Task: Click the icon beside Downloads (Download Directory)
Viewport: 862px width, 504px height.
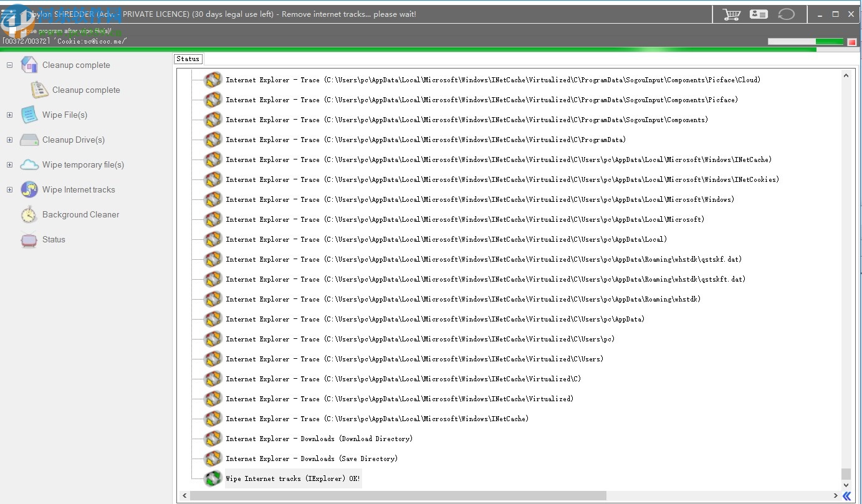Action: [x=213, y=439]
